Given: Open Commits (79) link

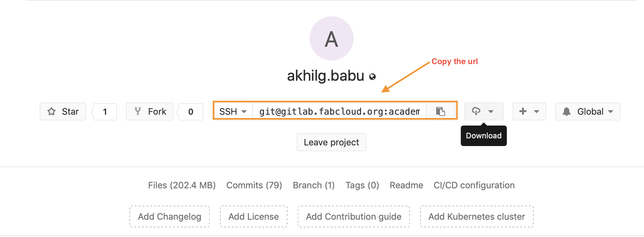Looking at the screenshot, I should click(x=254, y=185).
